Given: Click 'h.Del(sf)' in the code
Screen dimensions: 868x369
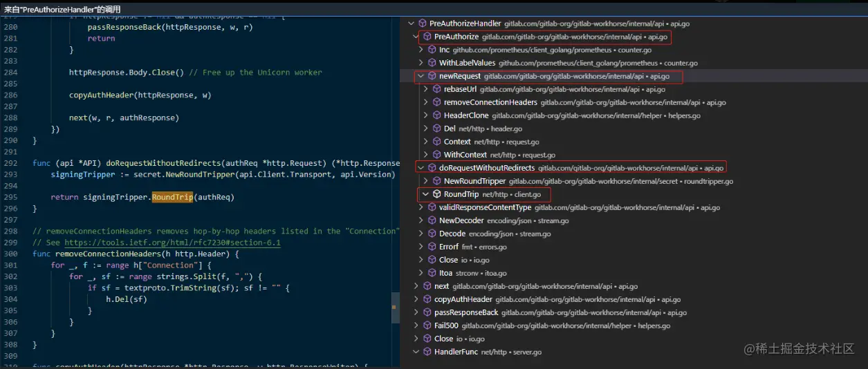Looking at the screenshot, I should 127,299.
